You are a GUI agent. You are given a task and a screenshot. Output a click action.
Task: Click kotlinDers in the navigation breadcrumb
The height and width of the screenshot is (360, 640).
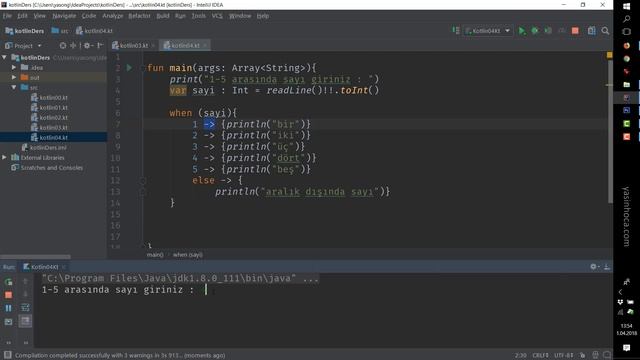coord(25,31)
